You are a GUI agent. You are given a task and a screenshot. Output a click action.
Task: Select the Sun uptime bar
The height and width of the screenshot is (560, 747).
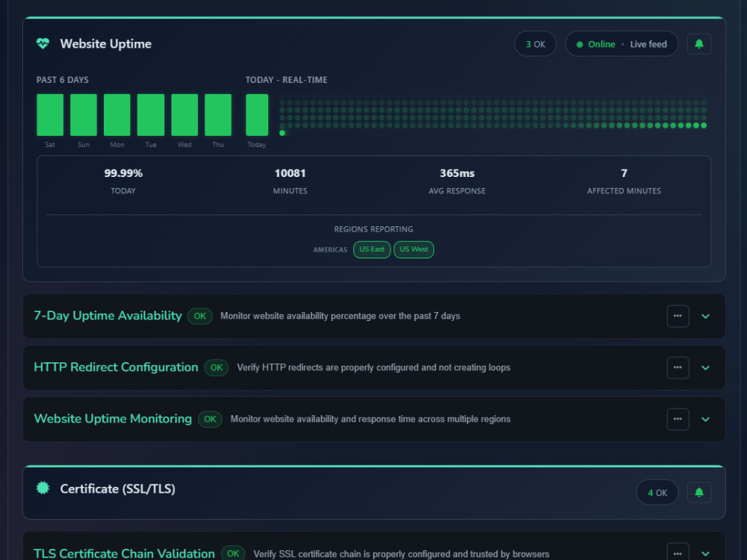coord(84,115)
